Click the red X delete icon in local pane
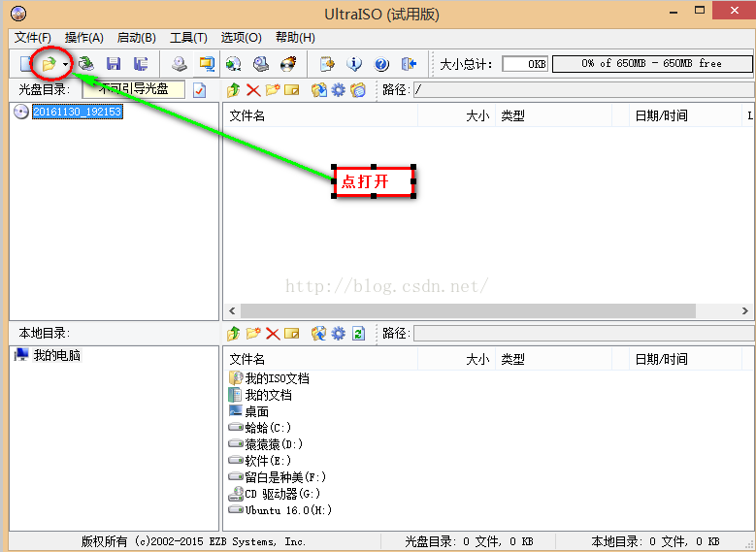The height and width of the screenshot is (552, 756). tap(273, 334)
